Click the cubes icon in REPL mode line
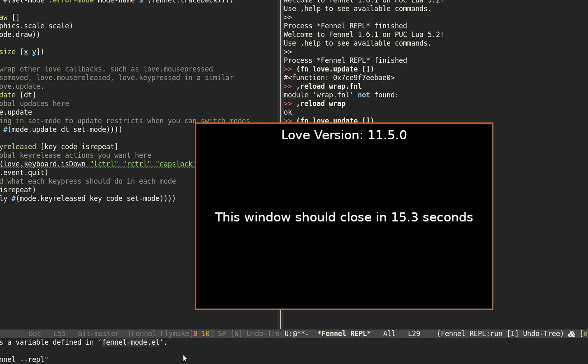 pos(572,334)
